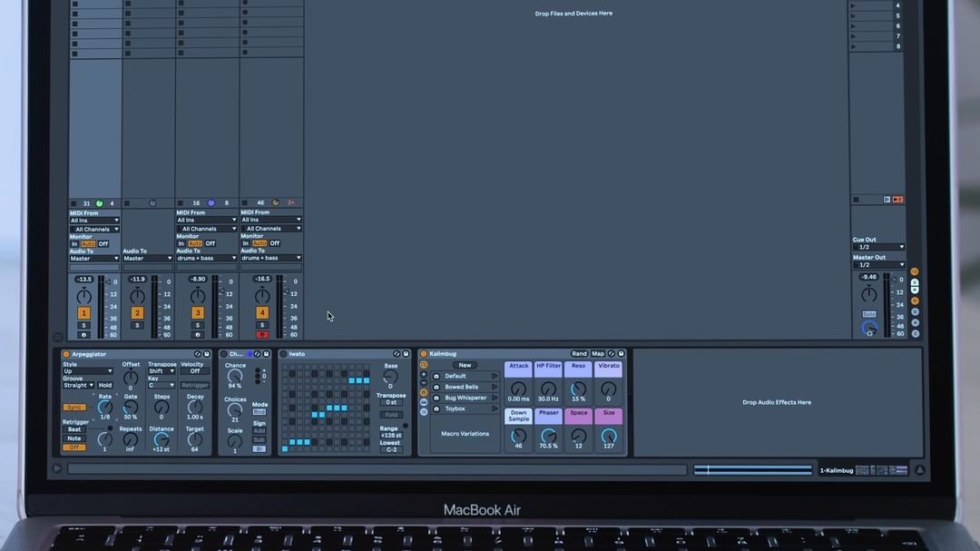
Task: Open the Master Out channel dropdown
Action: 878,265
